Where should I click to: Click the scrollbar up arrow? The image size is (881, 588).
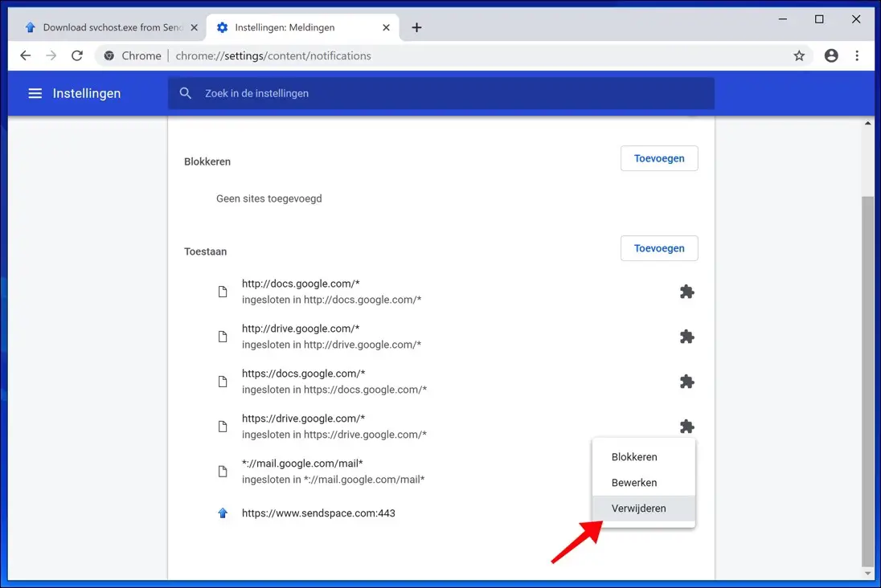(868, 123)
